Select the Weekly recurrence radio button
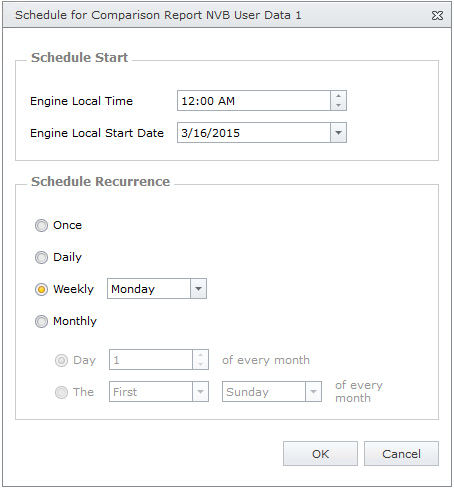 pyautogui.click(x=41, y=289)
